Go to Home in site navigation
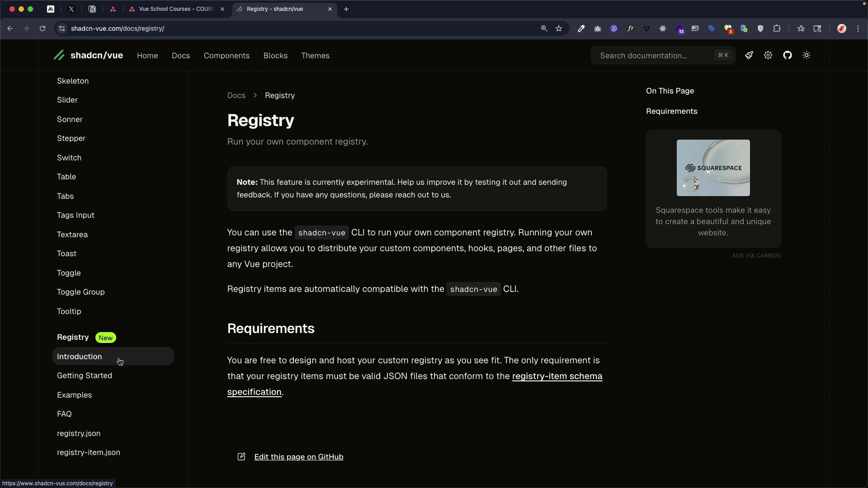 [147, 56]
